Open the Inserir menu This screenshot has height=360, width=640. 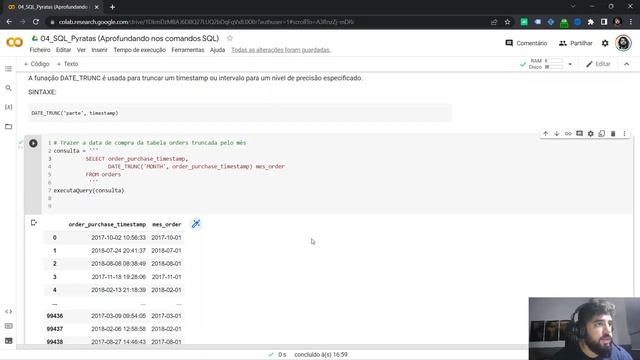(x=99, y=50)
